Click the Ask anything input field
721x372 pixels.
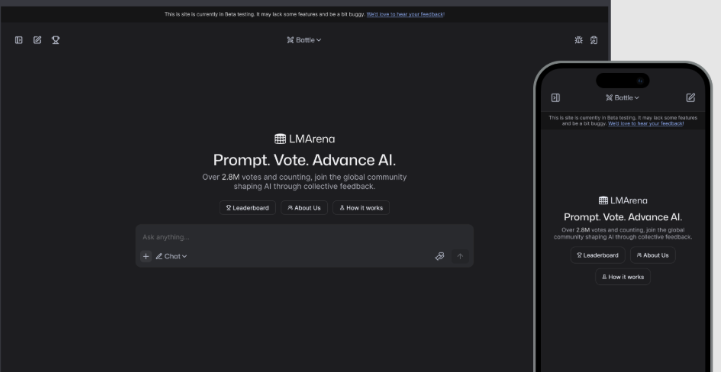(x=304, y=237)
